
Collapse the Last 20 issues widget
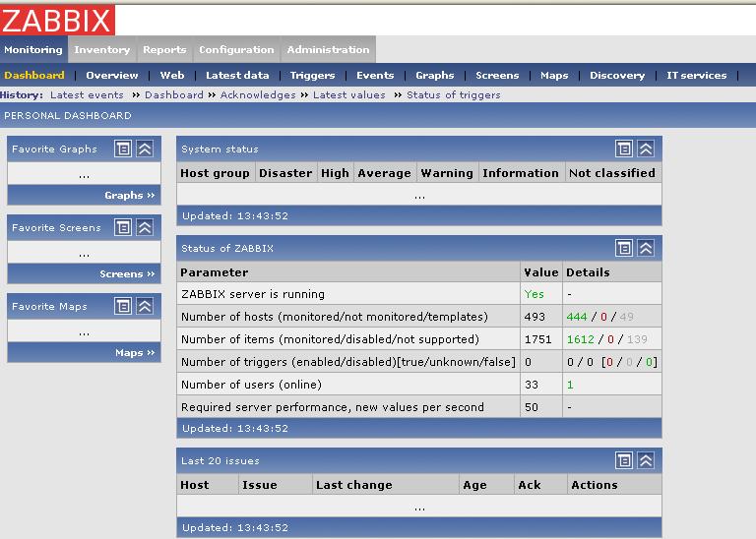point(646,460)
